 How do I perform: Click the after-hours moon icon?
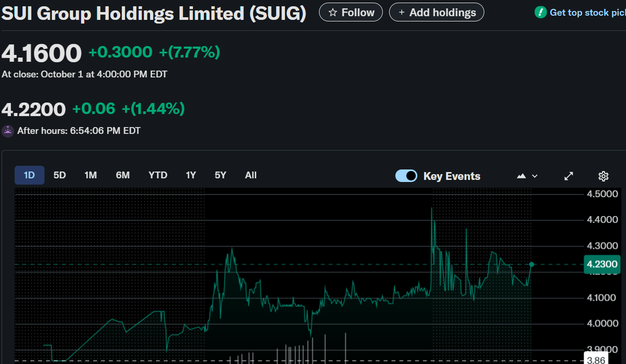tap(8, 131)
